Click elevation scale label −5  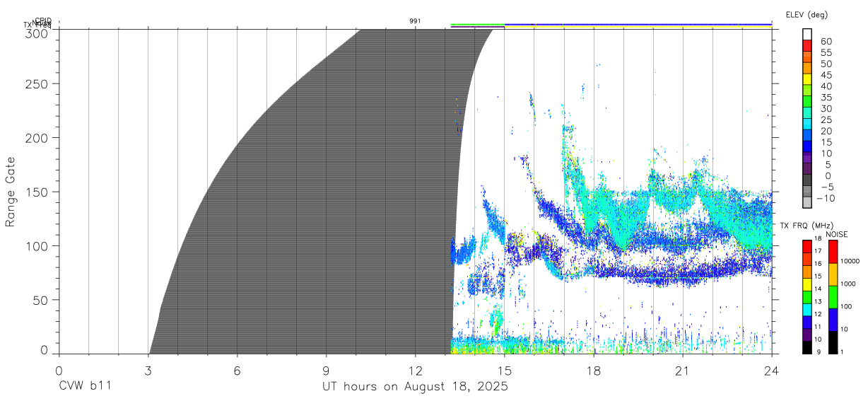point(826,187)
